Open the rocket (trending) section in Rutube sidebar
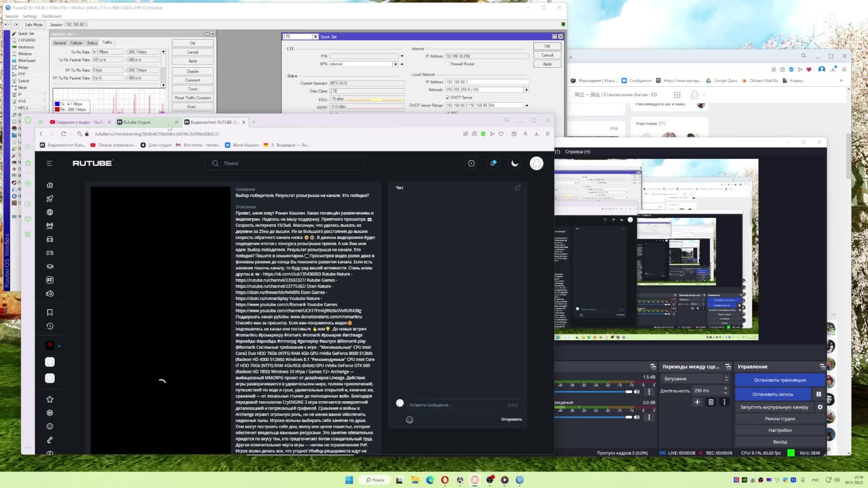Image resolution: width=868 pixels, height=488 pixels. click(50, 198)
